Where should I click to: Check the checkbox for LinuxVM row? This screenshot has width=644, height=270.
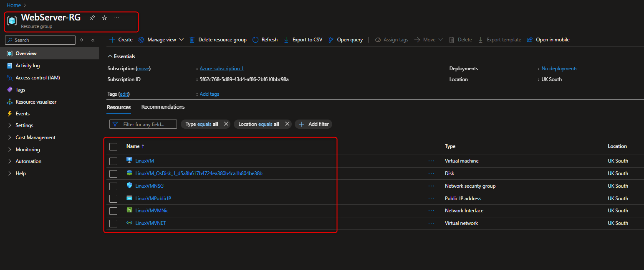pyautogui.click(x=113, y=161)
